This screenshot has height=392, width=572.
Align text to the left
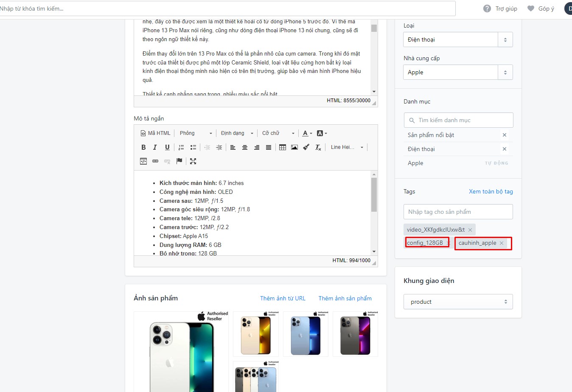233,147
